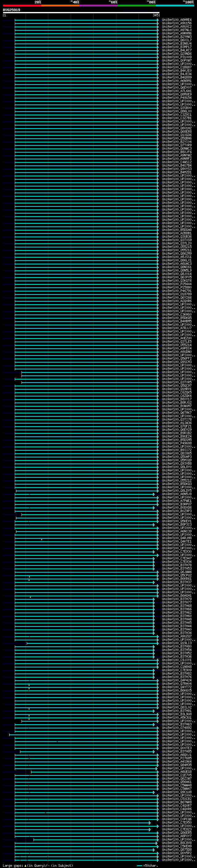Select hit UniRef100_C5XCR2
The width and height of the screenshot is (197, 868).
(177, 799)
